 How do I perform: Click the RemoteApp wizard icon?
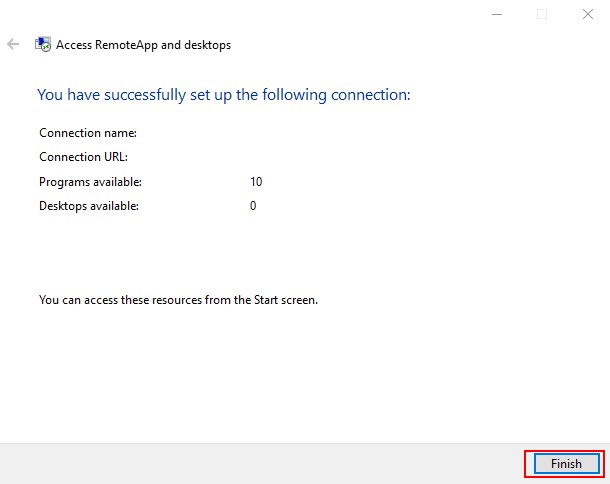(43, 44)
